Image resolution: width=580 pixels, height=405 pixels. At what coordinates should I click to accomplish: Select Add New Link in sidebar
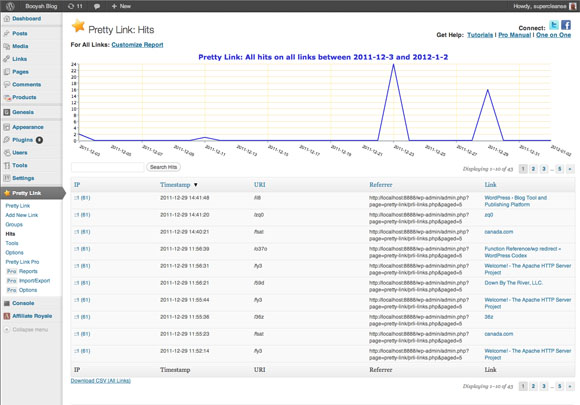pos(21,215)
